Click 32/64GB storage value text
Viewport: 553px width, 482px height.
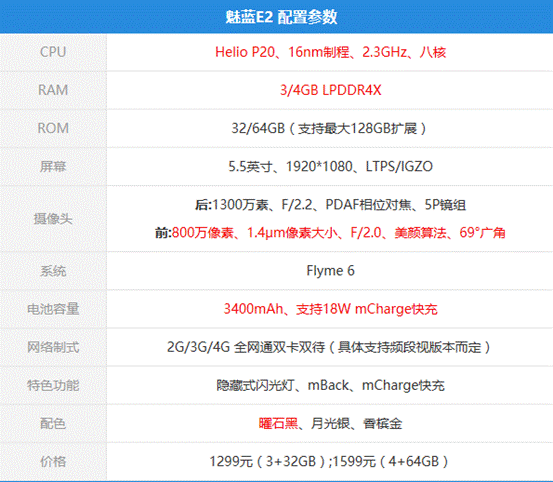(329, 128)
